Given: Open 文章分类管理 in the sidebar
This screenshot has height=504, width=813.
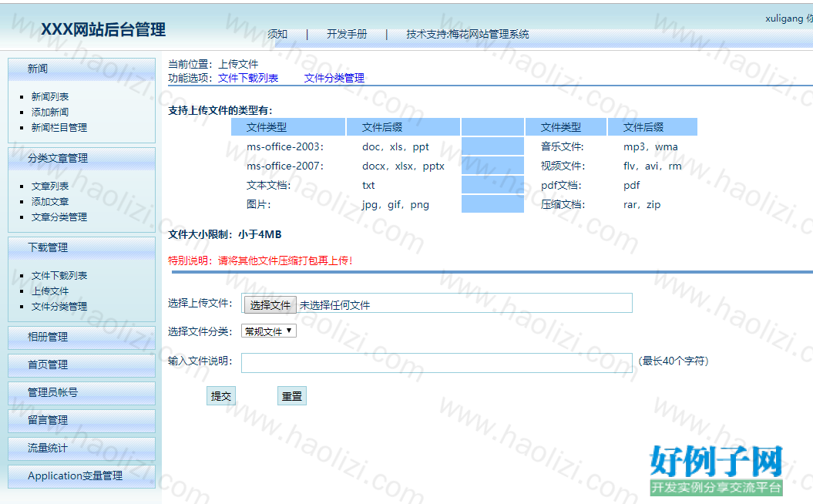Looking at the screenshot, I should [59, 217].
